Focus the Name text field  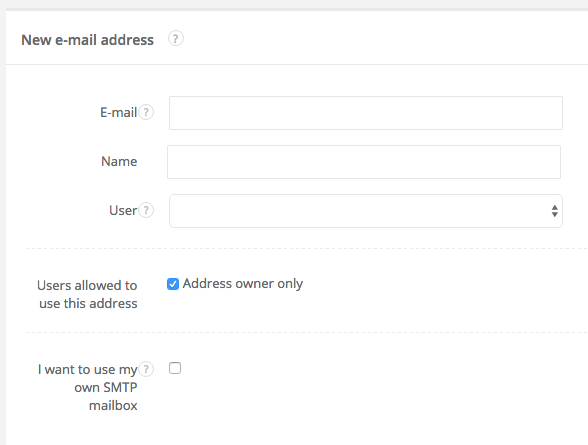click(x=364, y=162)
